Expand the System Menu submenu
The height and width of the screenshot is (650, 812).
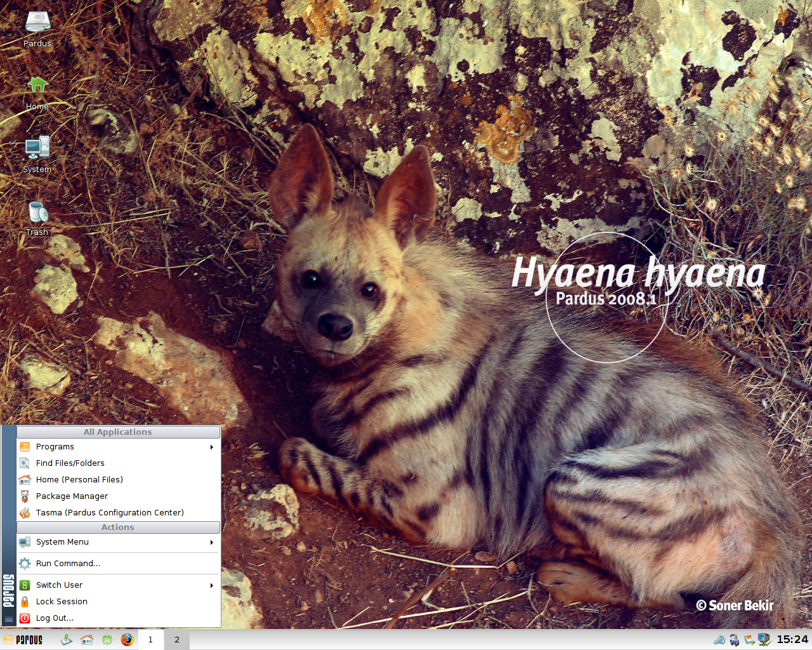click(118, 542)
